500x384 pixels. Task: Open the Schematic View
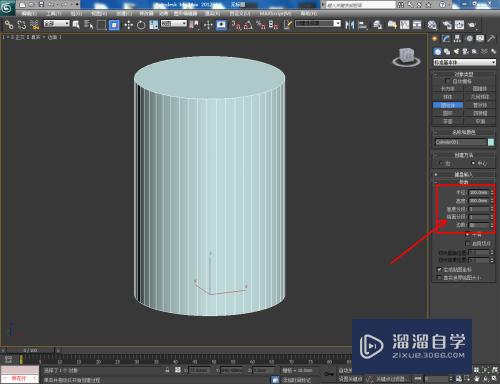(x=417, y=25)
